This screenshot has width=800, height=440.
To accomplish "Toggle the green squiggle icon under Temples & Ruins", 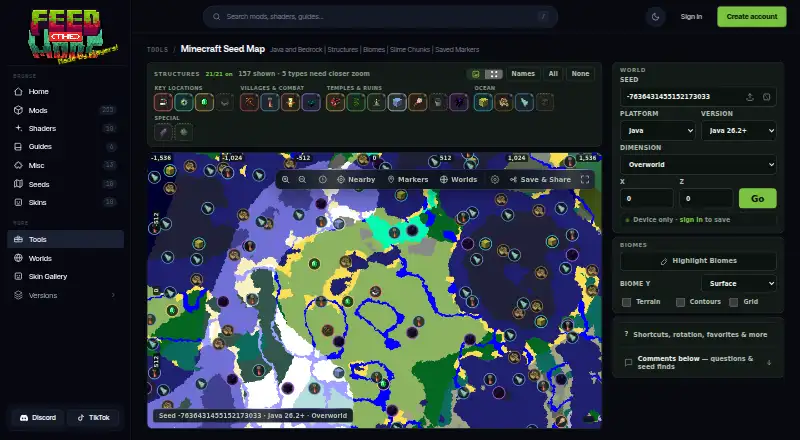I will pos(356,103).
